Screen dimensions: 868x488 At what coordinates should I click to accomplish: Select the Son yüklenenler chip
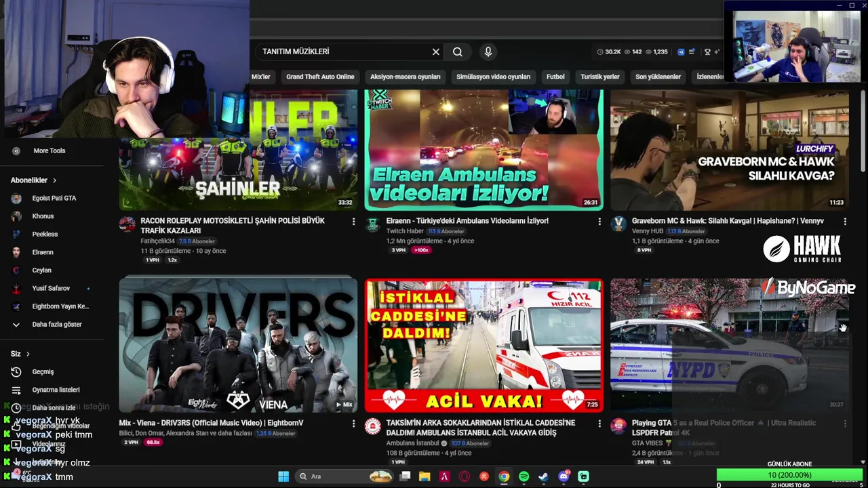658,77
